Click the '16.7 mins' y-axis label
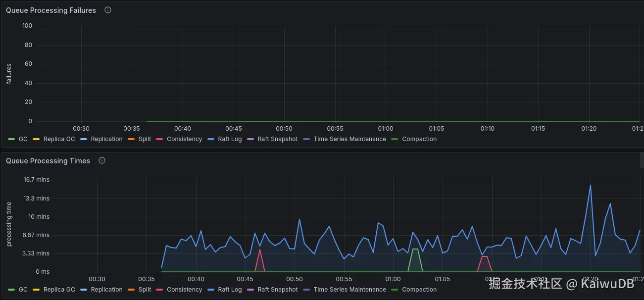Viewport: 644px width, 300px height. pos(37,180)
